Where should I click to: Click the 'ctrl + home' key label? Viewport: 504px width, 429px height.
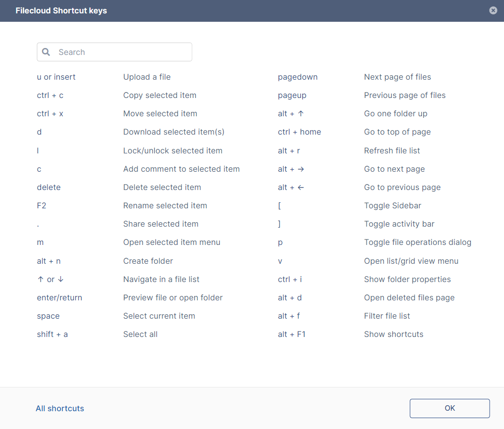pos(299,132)
